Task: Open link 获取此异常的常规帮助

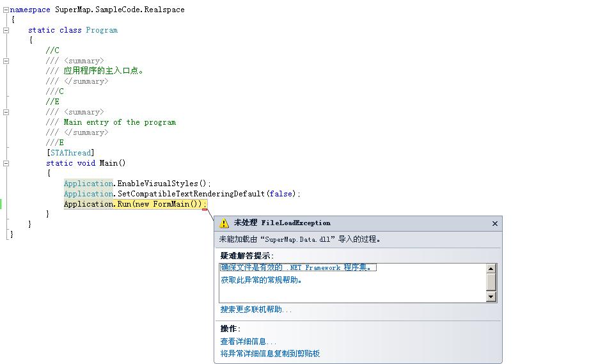Action: coord(261,280)
